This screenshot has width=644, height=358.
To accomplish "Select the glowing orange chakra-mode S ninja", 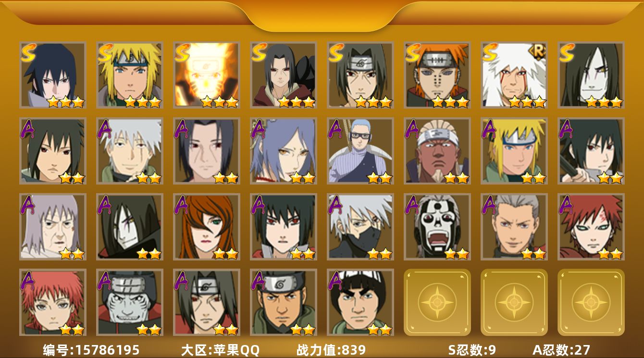I will (207, 75).
